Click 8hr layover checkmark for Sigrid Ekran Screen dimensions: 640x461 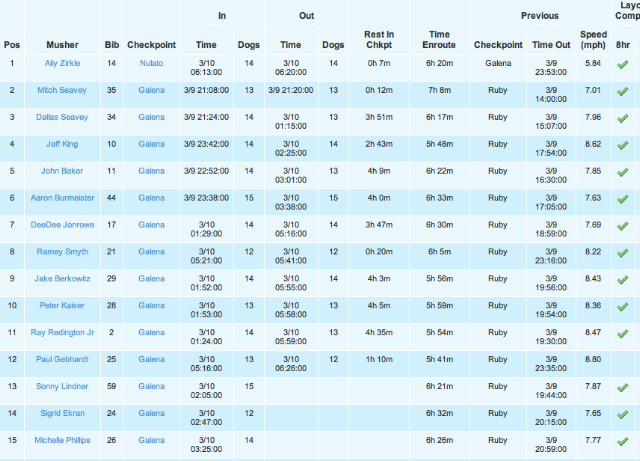coord(622,415)
